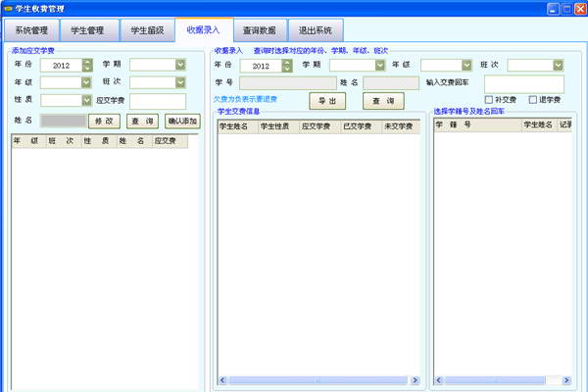Click the 已交学费 column header

(361, 126)
